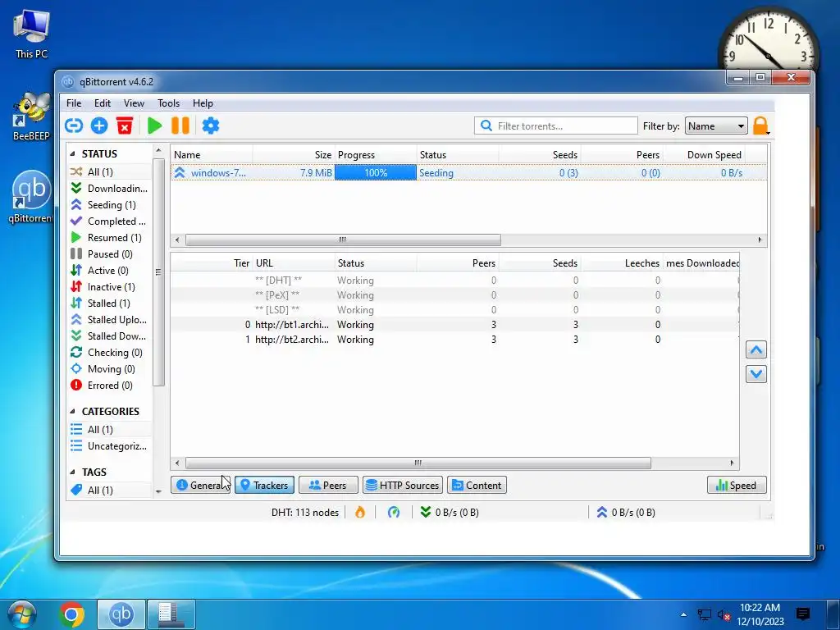Click the Filter torrents search field
Image resolution: width=840 pixels, height=630 pixels.
556,126
